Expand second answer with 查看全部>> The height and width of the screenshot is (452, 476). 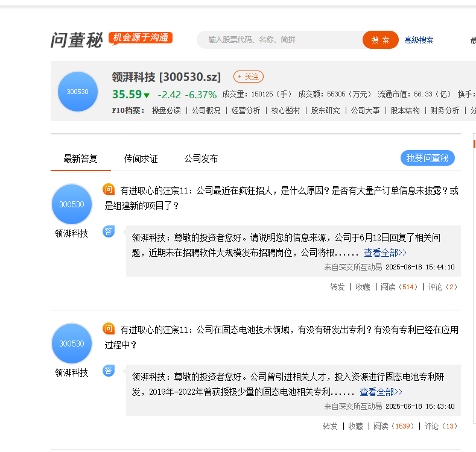pos(381,392)
